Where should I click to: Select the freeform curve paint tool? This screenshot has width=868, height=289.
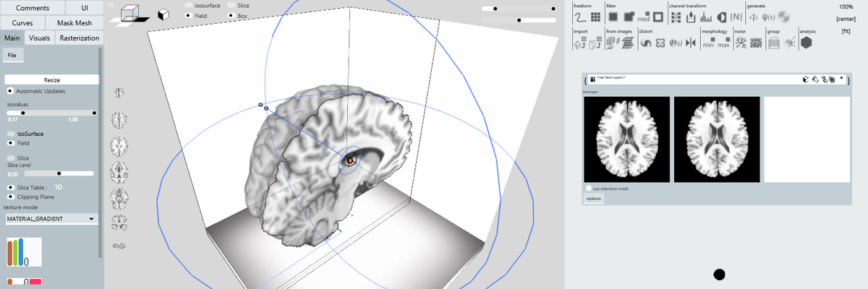pyautogui.click(x=579, y=17)
